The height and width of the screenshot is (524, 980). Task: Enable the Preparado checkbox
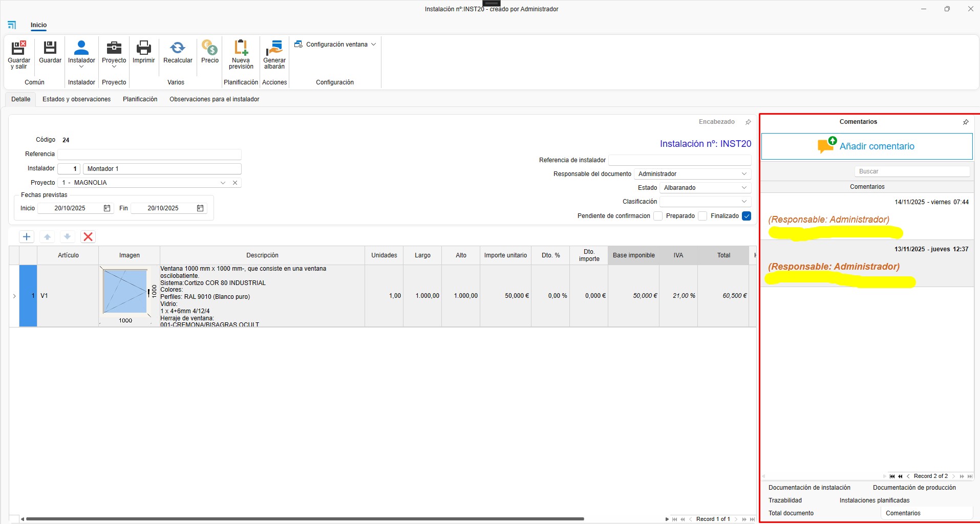702,216
